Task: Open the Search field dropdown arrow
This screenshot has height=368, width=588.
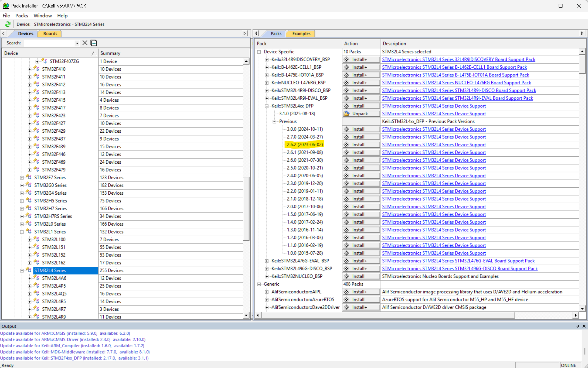Action: [x=77, y=43]
